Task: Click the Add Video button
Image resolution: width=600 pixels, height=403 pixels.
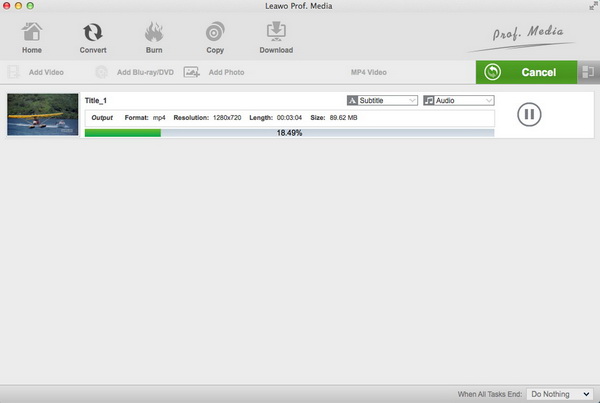Action: (36, 72)
